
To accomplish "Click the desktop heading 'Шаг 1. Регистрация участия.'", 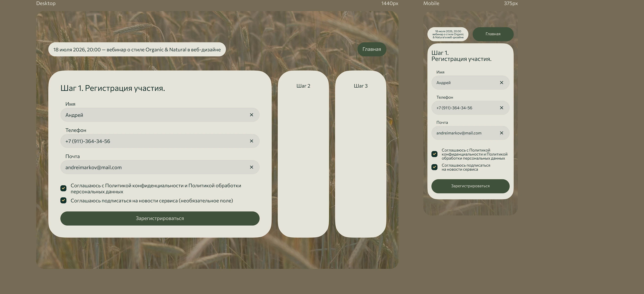I will click(113, 88).
